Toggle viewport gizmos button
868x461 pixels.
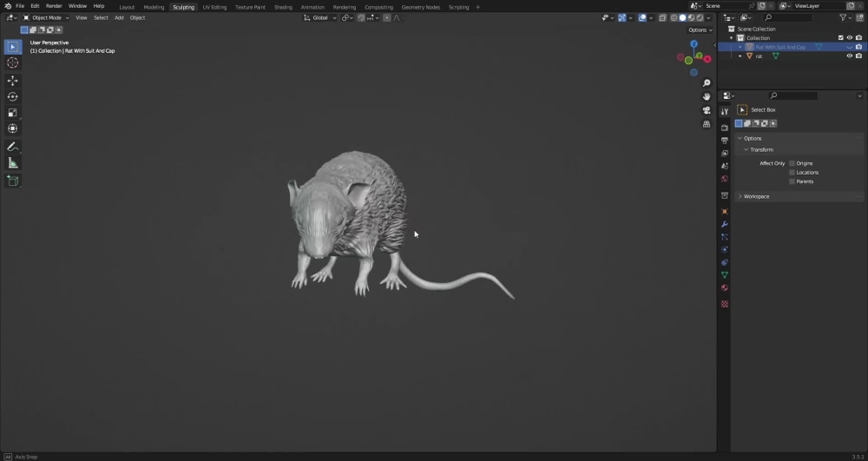[622, 17]
